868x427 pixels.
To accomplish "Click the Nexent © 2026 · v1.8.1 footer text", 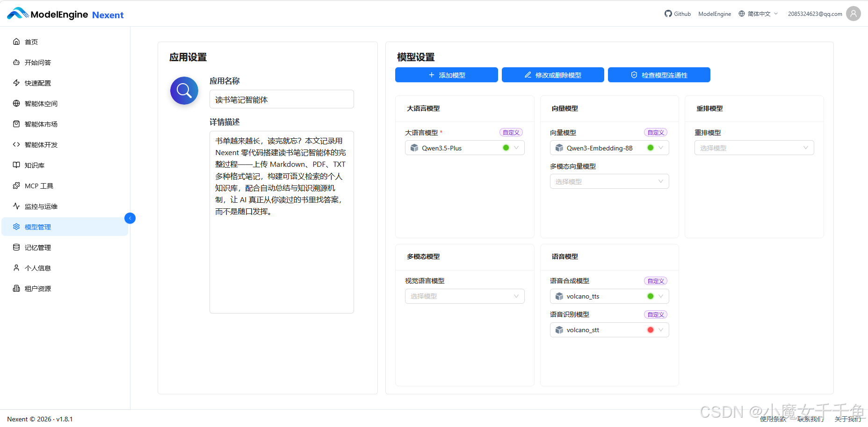I will click(x=40, y=419).
